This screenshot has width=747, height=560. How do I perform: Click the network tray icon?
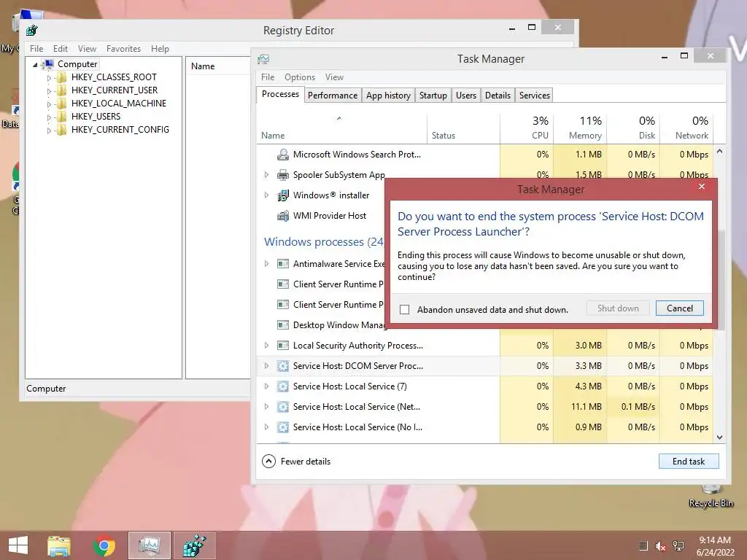point(678,546)
